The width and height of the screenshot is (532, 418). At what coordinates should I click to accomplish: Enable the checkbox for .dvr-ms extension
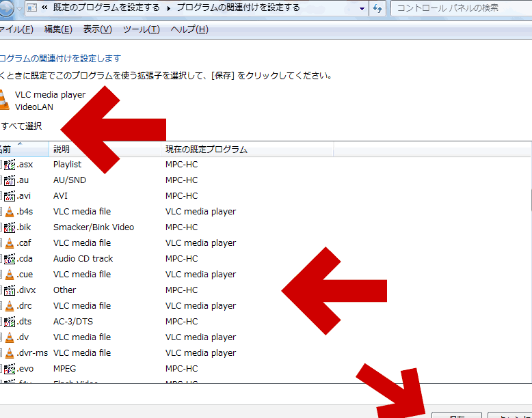[1, 353]
